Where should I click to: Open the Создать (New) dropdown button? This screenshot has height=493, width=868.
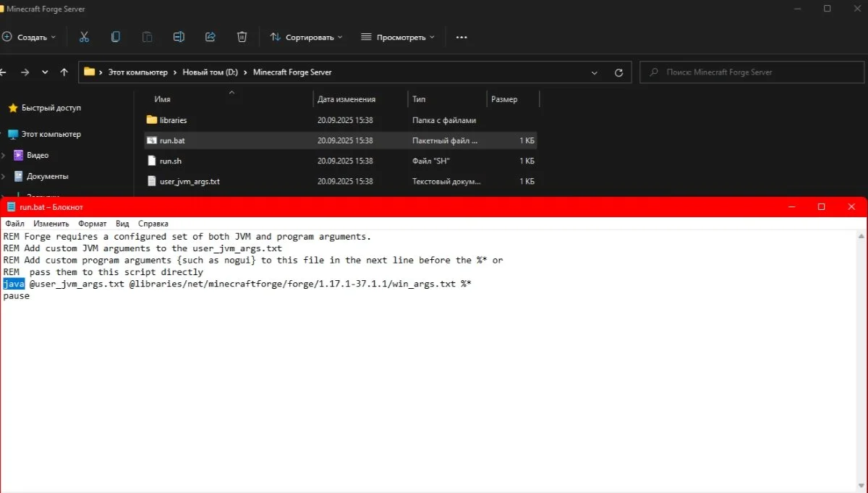pos(29,37)
